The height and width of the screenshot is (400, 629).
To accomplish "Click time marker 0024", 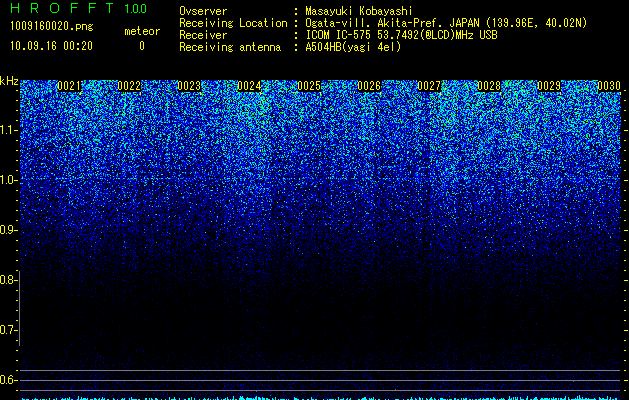I will [x=249, y=86].
